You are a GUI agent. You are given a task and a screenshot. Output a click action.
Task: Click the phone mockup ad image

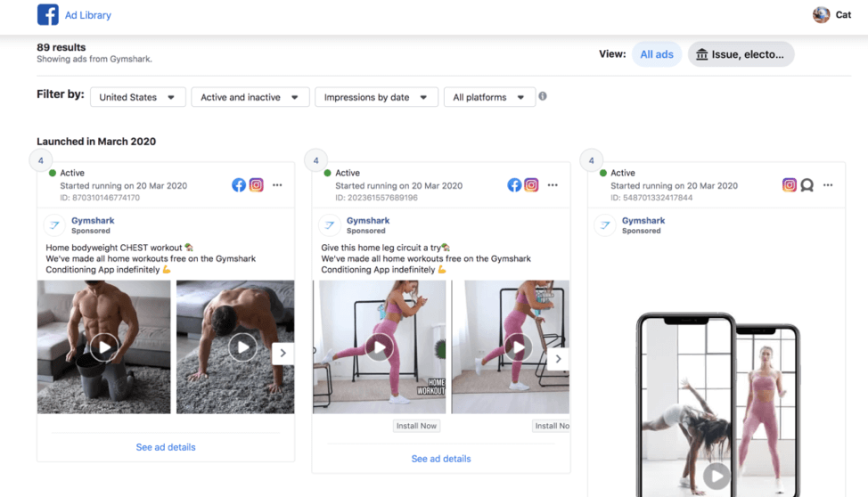tap(718, 404)
